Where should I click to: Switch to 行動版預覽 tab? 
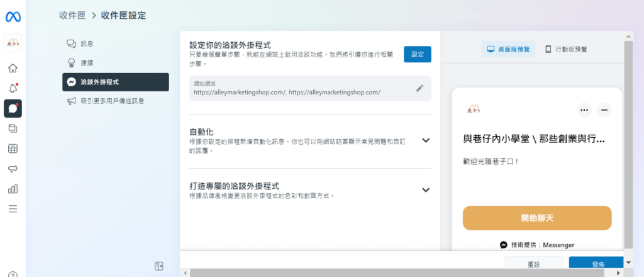pos(566,49)
